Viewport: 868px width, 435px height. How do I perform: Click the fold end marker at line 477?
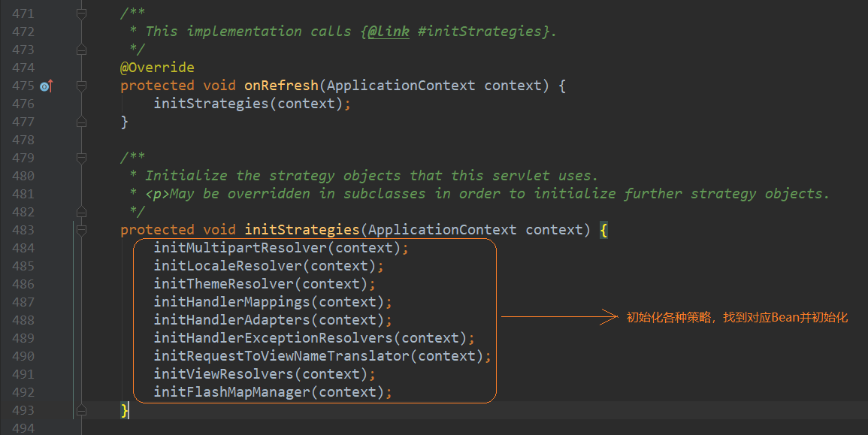tap(82, 122)
